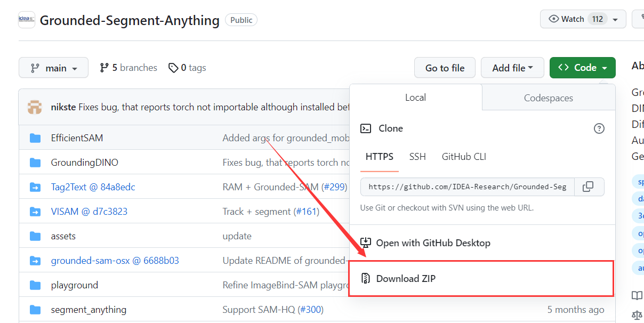Click the EfficientSAM folder icon

pos(35,138)
